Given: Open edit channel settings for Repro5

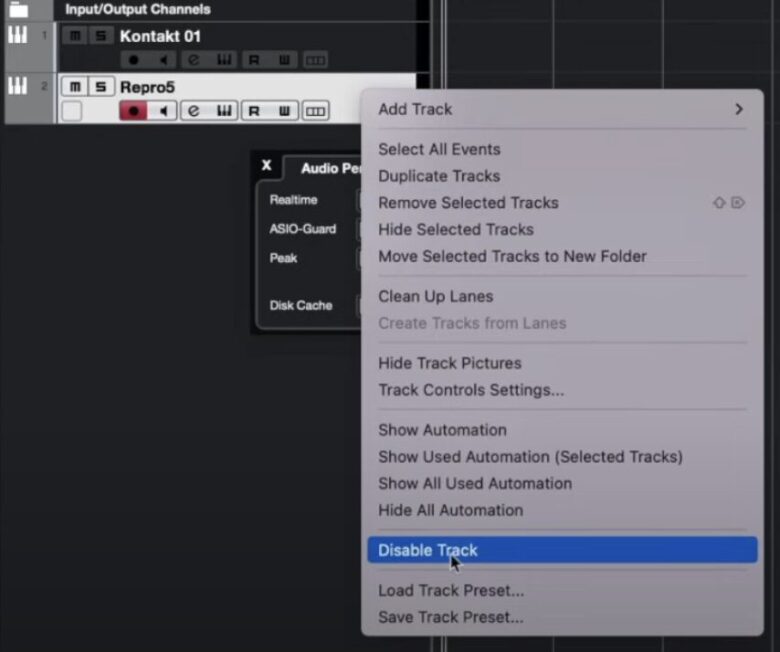Looking at the screenshot, I should [194, 111].
